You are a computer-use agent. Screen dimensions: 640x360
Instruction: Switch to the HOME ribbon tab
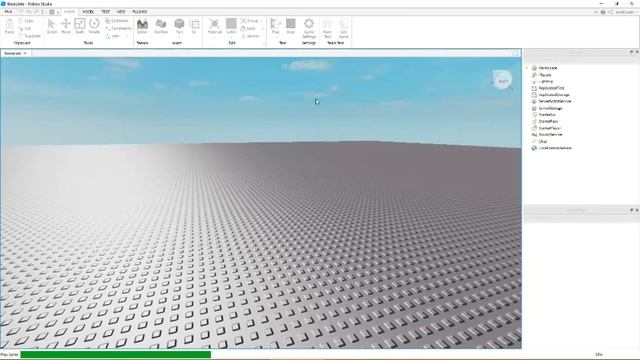[x=69, y=12]
